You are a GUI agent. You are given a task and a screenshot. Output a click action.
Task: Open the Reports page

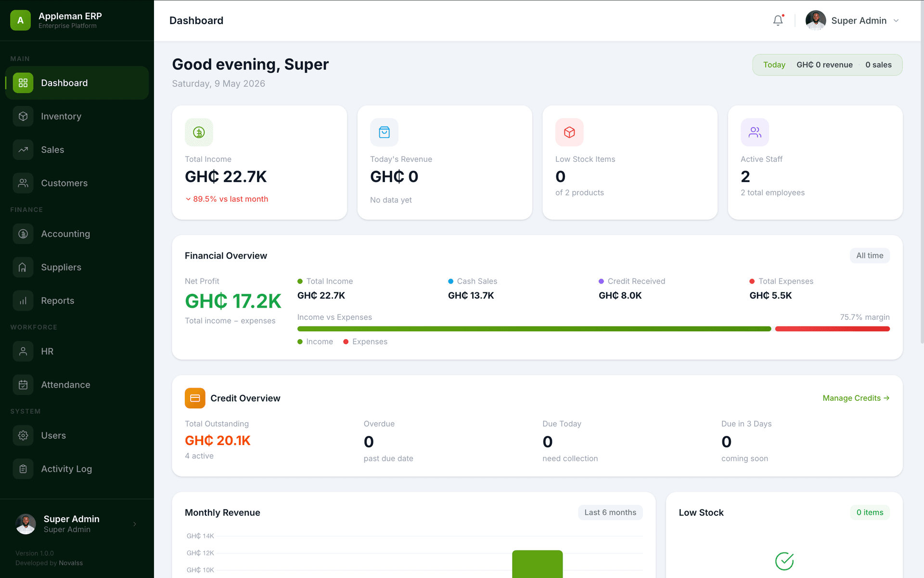pyautogui.click(x=77, y=301)
